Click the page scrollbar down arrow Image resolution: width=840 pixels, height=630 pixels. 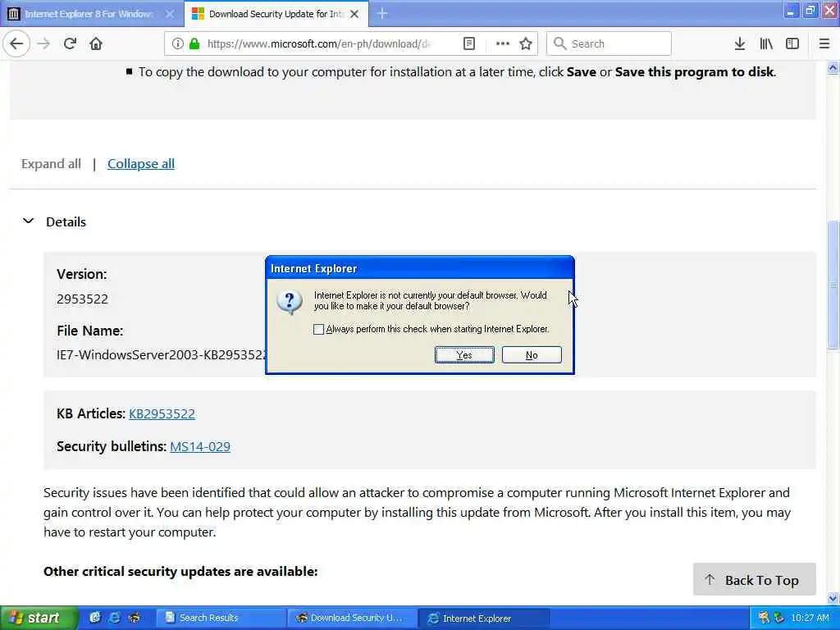coord(833,598)
